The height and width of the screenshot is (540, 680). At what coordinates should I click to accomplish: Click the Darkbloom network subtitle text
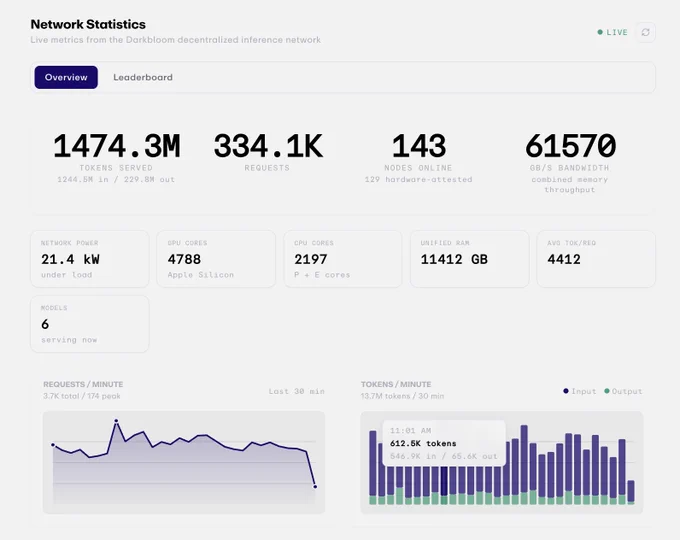click(x=176, y=40)
